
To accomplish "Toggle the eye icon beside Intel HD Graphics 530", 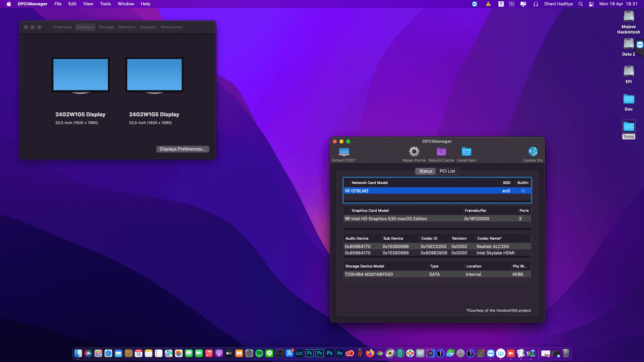I will [347, 219].
